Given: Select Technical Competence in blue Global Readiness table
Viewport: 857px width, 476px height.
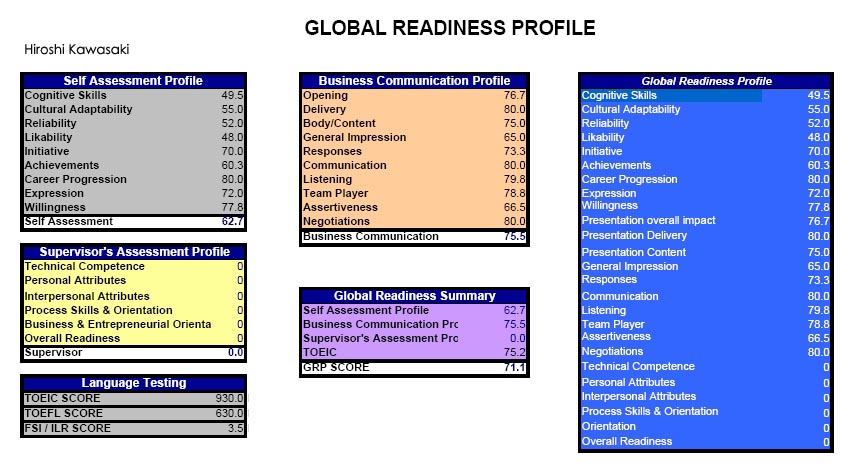Looking at the screenshot, I should point(638,366).
